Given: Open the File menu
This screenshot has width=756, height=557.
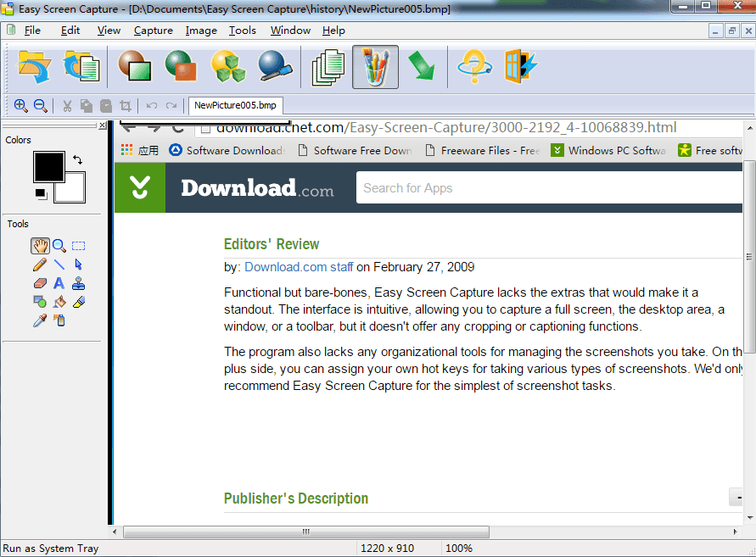Looking at the screenshot, I should point(32,31).
